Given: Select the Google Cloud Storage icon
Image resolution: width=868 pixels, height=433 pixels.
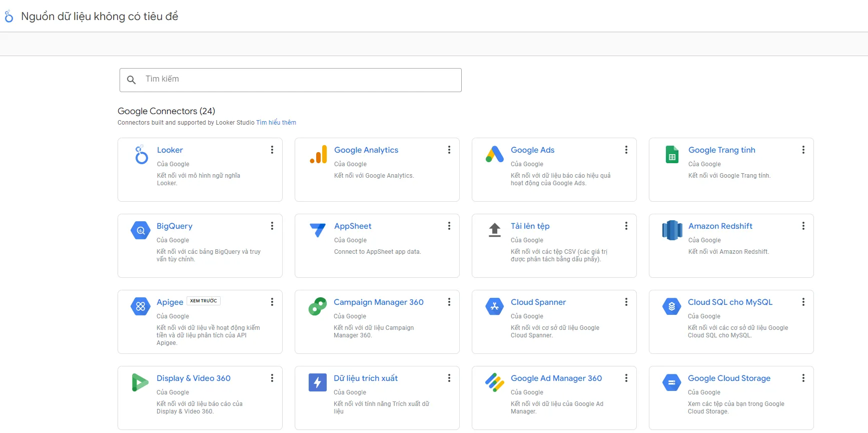Looking at the screenshot, I should pyautogui.click(x=672, y=382).
